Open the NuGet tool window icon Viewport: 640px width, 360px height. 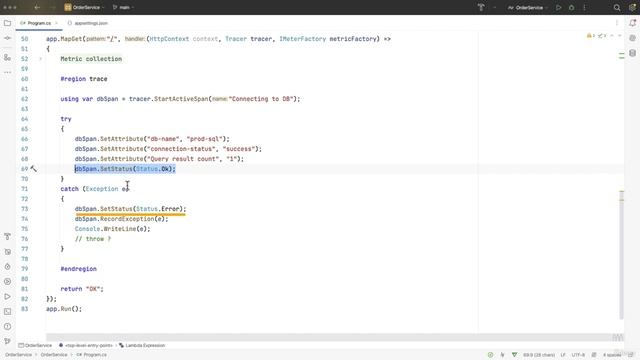7,252
